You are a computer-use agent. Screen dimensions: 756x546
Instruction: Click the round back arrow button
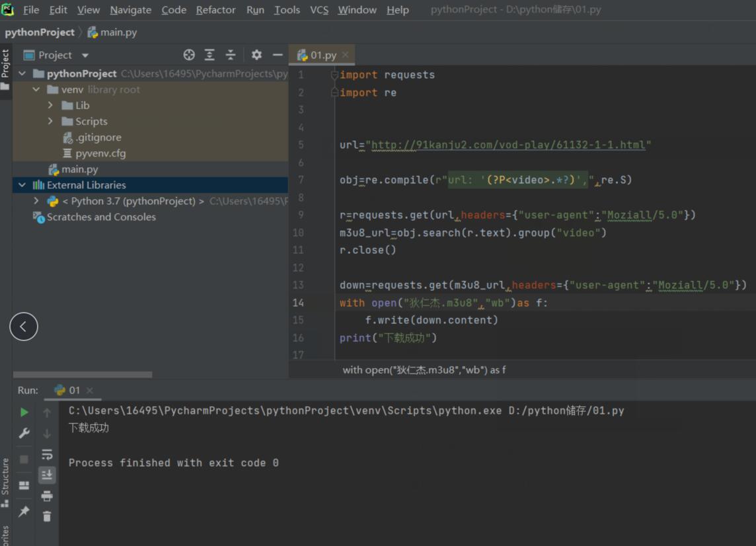click(x=24, y=326)
